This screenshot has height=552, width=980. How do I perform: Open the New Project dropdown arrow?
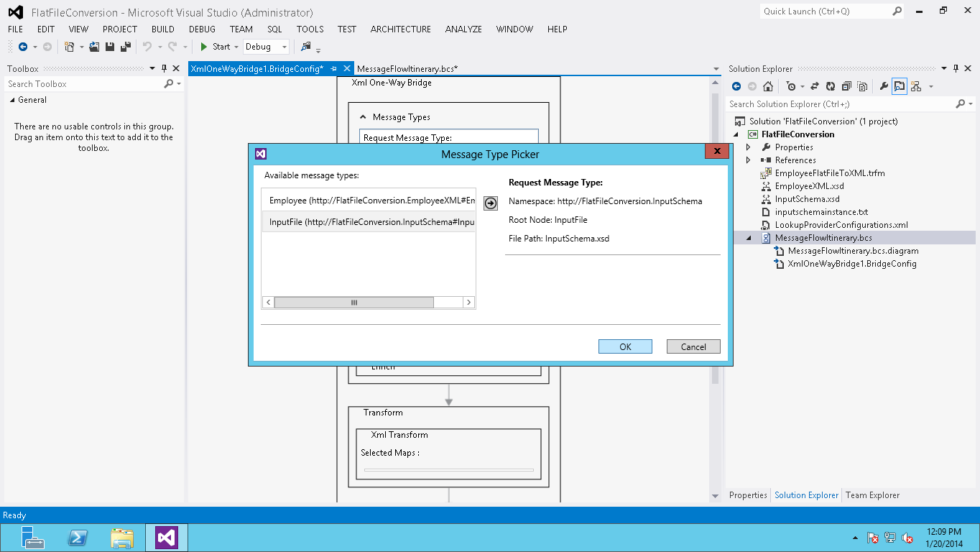click(x=81, y=47)
